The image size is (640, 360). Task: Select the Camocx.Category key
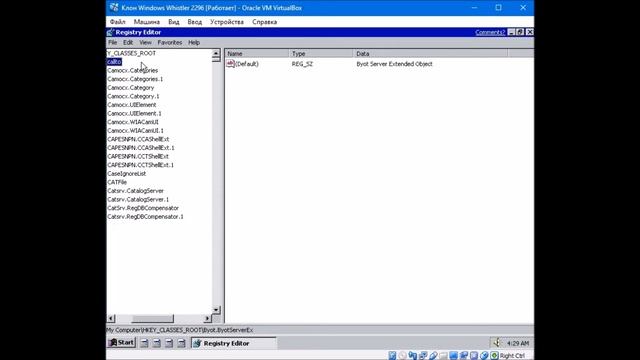point(131,87)
